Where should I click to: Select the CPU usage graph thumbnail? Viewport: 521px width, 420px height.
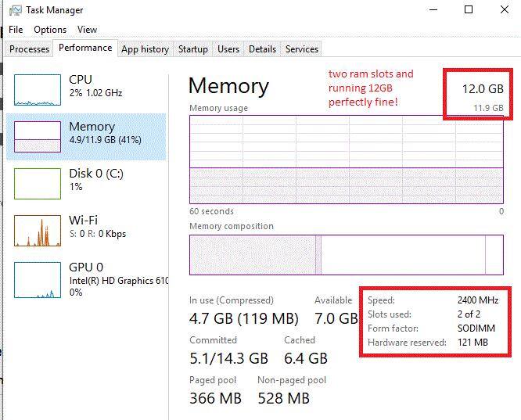pos(38,90)
